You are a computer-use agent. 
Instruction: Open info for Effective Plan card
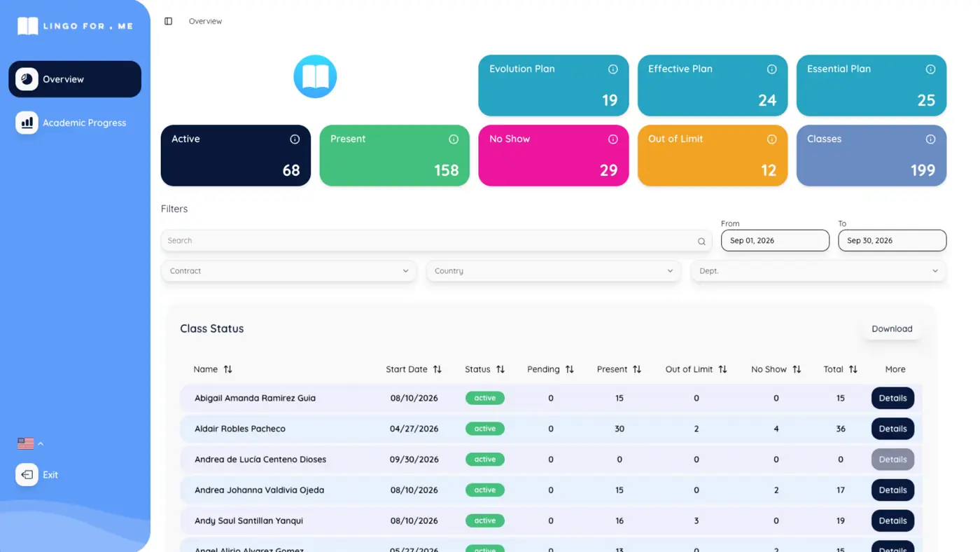pyautogui.click(x=772, y=69)
